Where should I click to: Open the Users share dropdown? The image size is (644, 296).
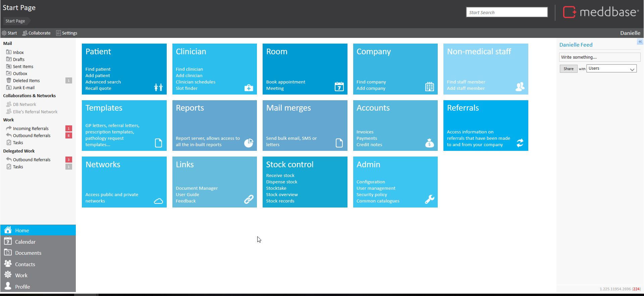tap(611, 69)
